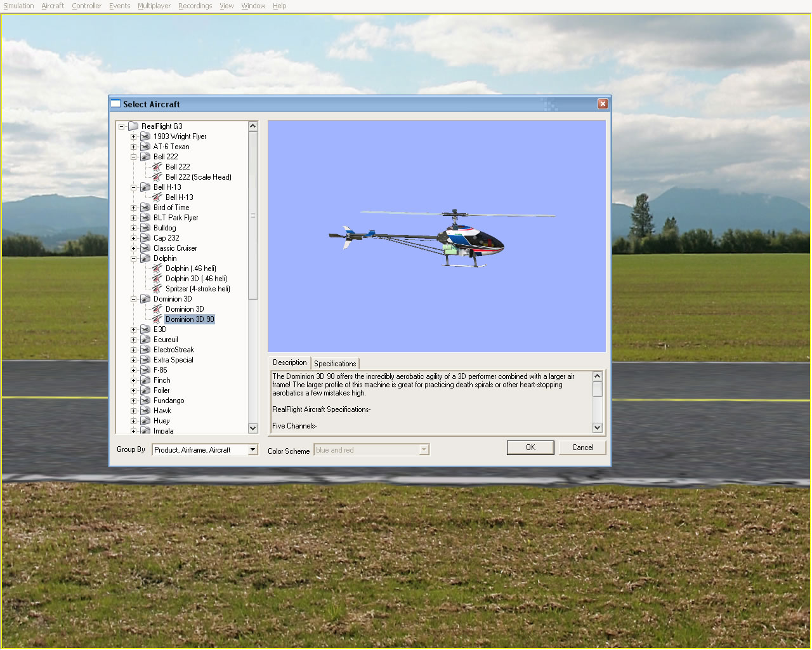The width and height of the screenshot is (812, 650).
Task: Click the Dominion 3D aircraft icon
Action: (157, 309)
